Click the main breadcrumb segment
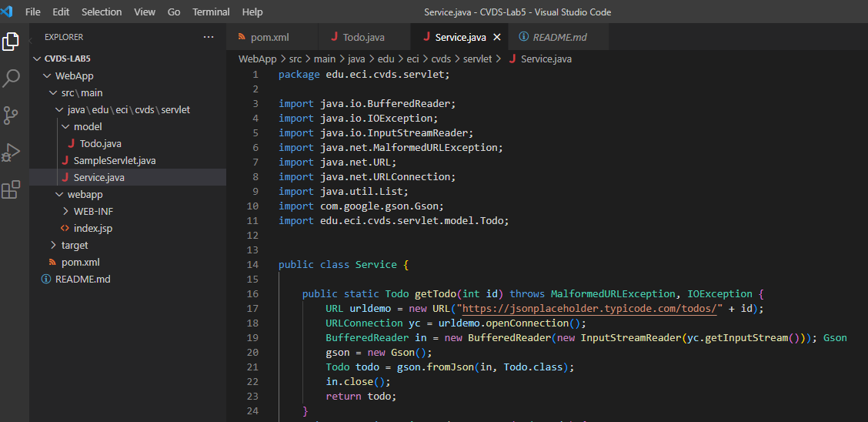The width and height of the screenshot is (868, 422). tap(325, 59)
